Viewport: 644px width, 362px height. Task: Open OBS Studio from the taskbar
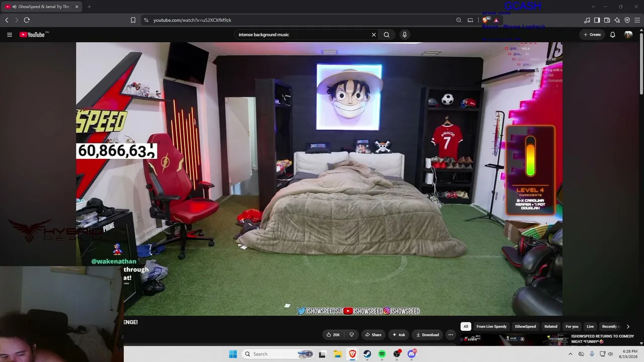click(397, 354)
